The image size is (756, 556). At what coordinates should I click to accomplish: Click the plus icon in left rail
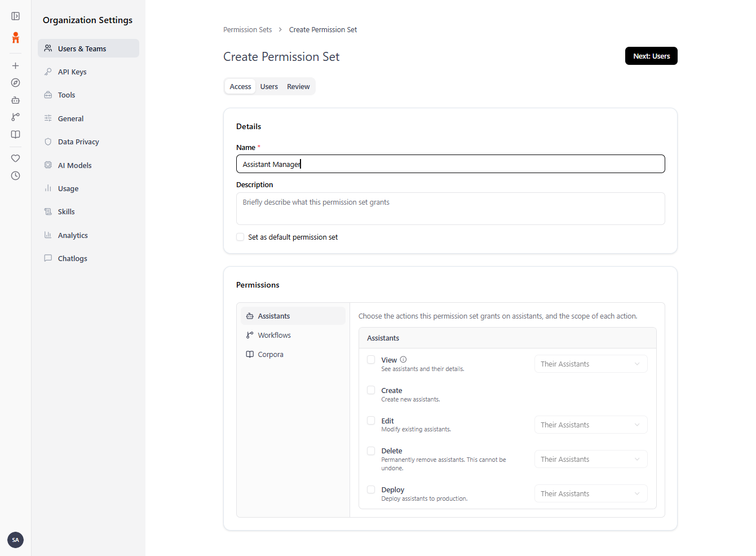16,65
